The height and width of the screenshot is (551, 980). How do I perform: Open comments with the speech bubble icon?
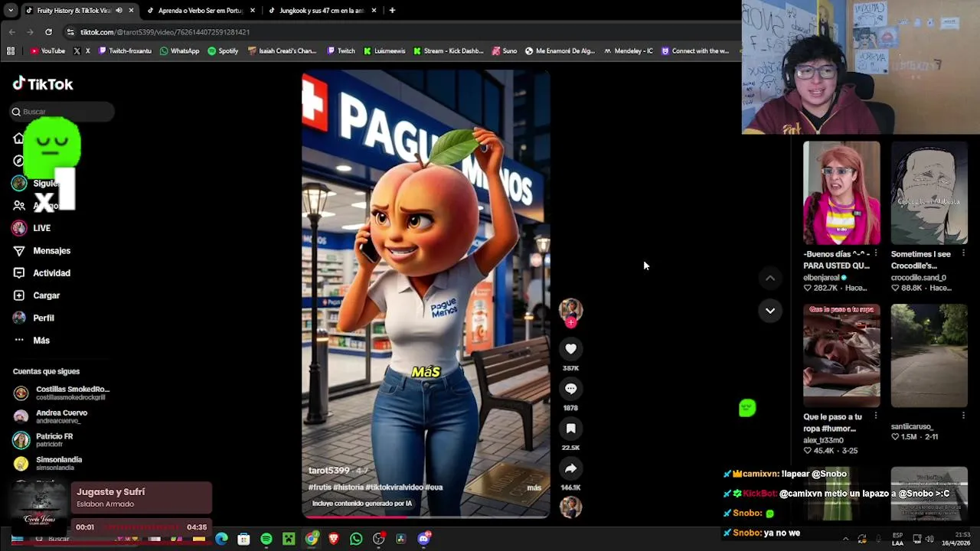pyautogui.click(x=570, y=389)
